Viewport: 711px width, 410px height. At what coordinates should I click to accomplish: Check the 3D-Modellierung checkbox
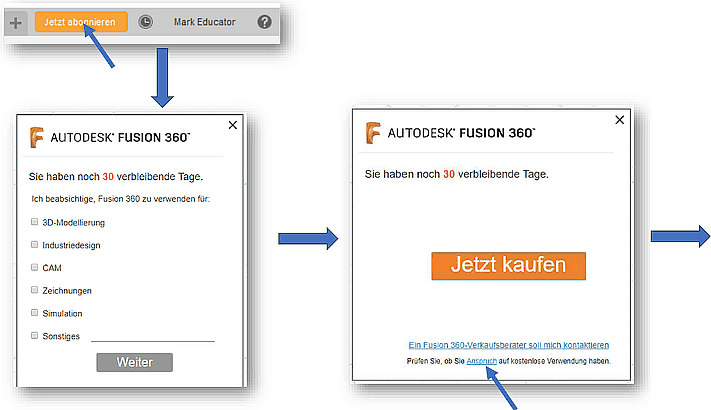point(34,222)
